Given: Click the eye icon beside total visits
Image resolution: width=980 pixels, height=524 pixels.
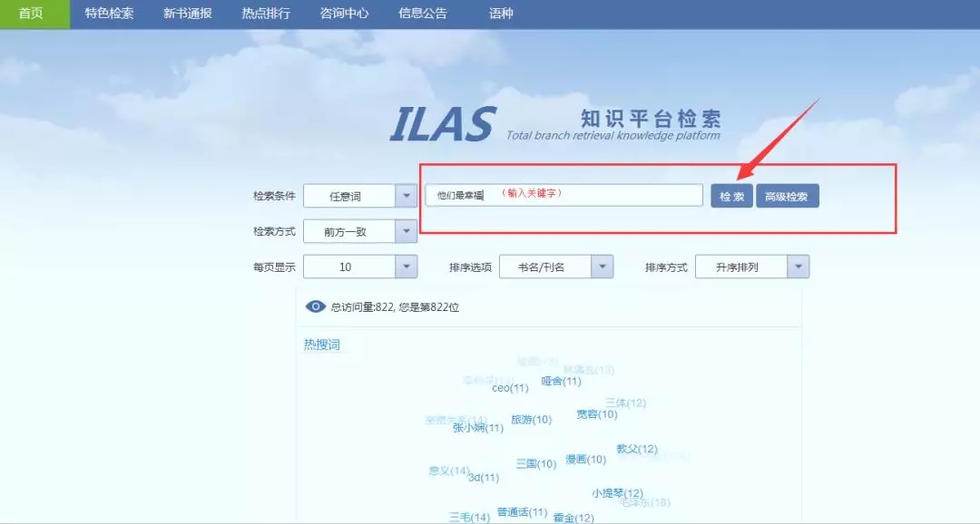Looking at the screenshot, I should pos(315,307).
